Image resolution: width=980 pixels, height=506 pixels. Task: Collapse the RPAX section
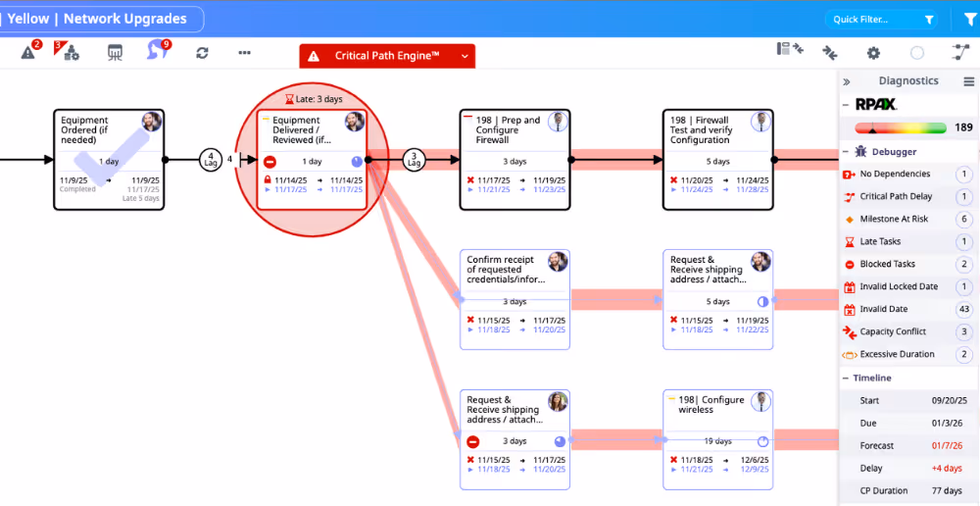[x=845, y=105]
